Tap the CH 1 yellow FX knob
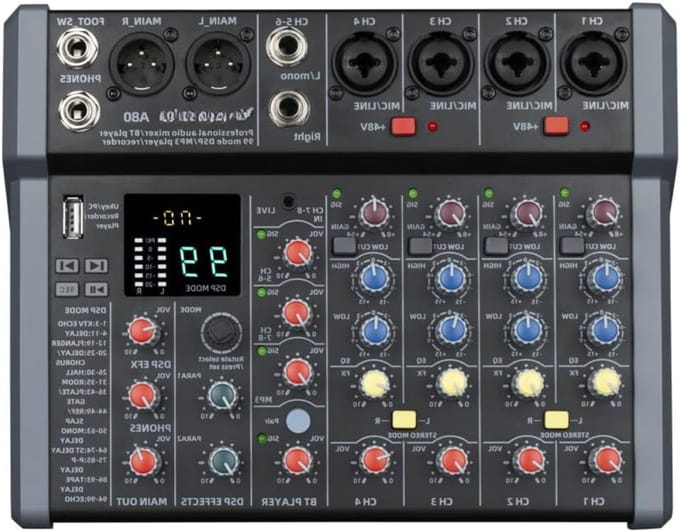Image resolution: width=680 pixels, height=531 pixels. (606, 384)
